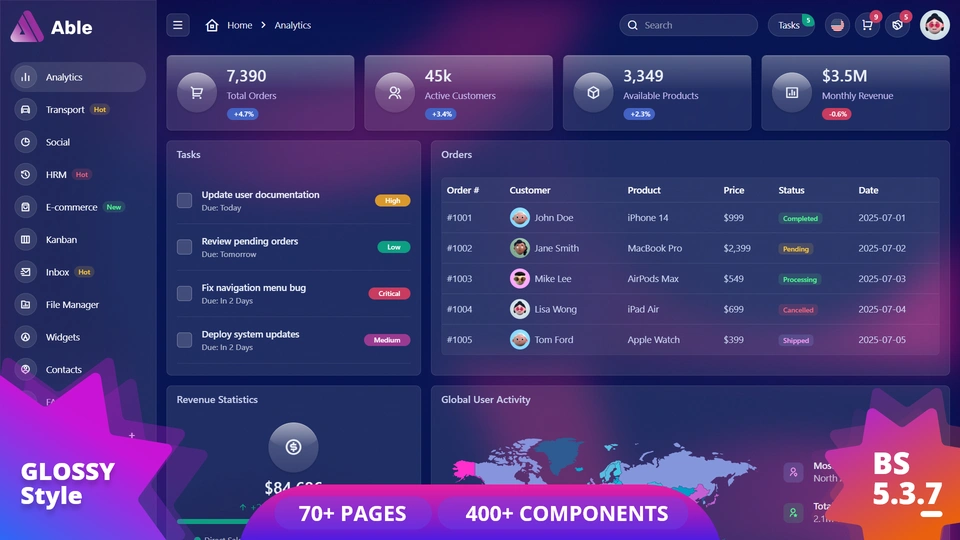
Task: Click John Doe's avatar
Action: coord(520,217)
